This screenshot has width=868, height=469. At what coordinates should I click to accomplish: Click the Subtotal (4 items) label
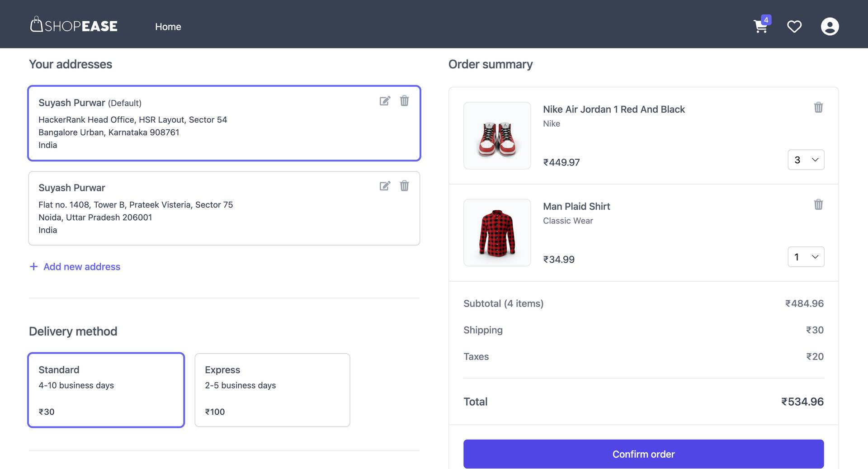(x=504, y=303)
